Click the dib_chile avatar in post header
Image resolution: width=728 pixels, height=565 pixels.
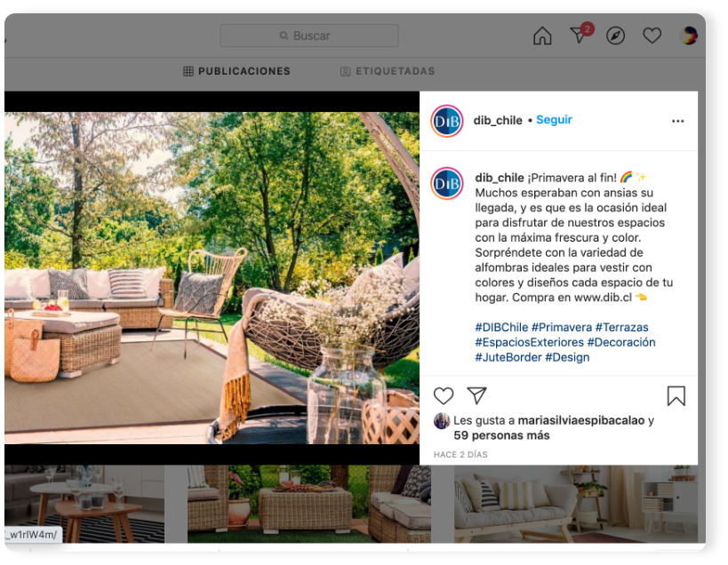[x=446, y=121]
